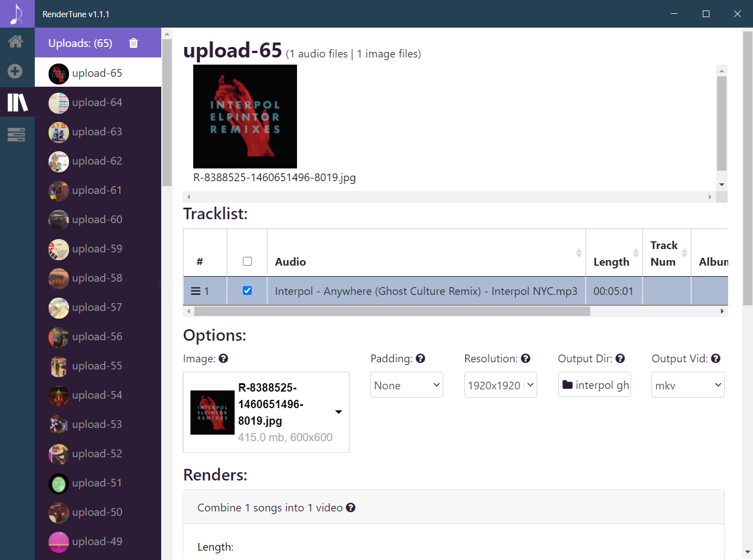Open upload-58 entry
This screenshot has width=753, height=560.
(x=98, y=278)
